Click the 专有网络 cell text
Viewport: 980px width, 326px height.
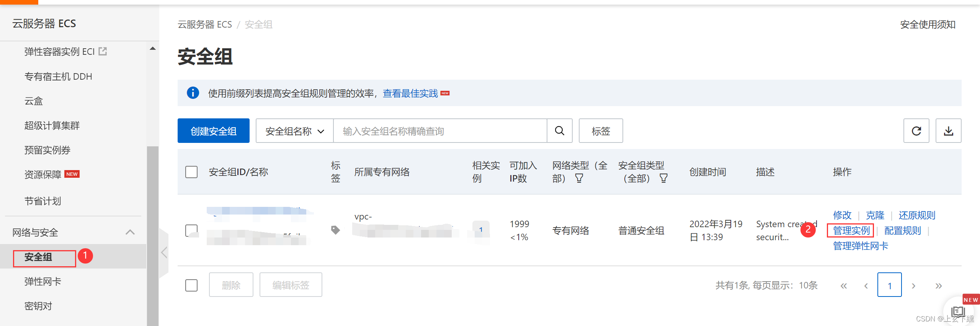(571, 231)
